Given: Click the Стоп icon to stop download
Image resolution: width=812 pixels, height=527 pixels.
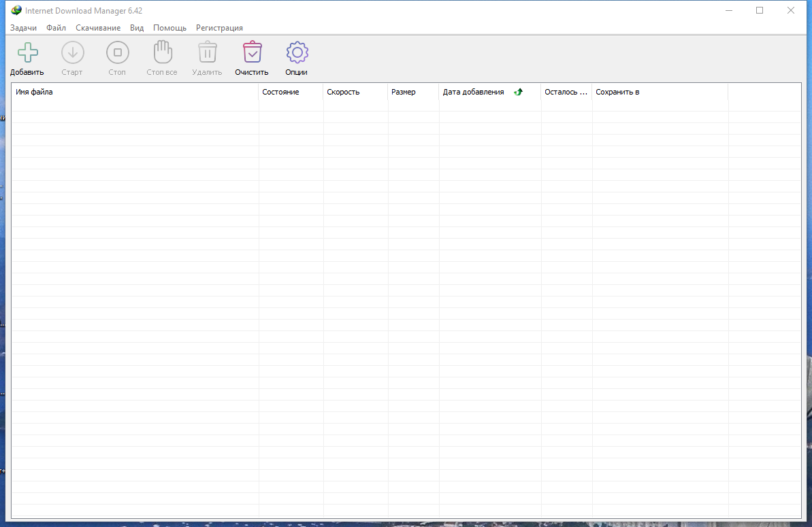Looking at the screenshot, I should point(117,52).
